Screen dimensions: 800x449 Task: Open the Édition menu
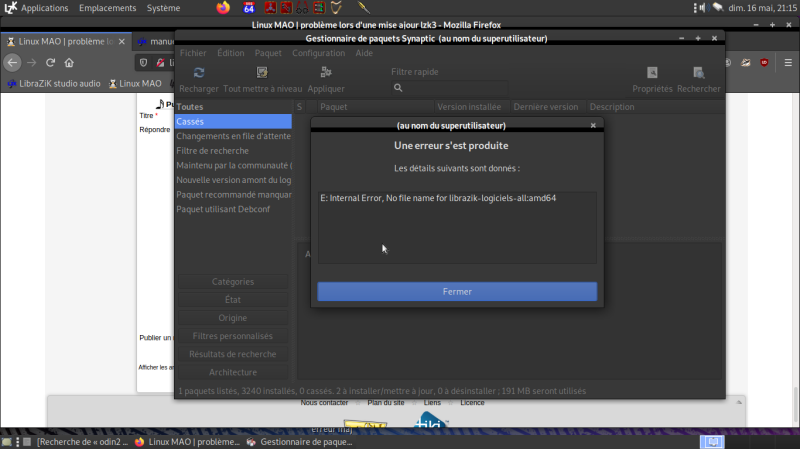(x=231, y=53)
